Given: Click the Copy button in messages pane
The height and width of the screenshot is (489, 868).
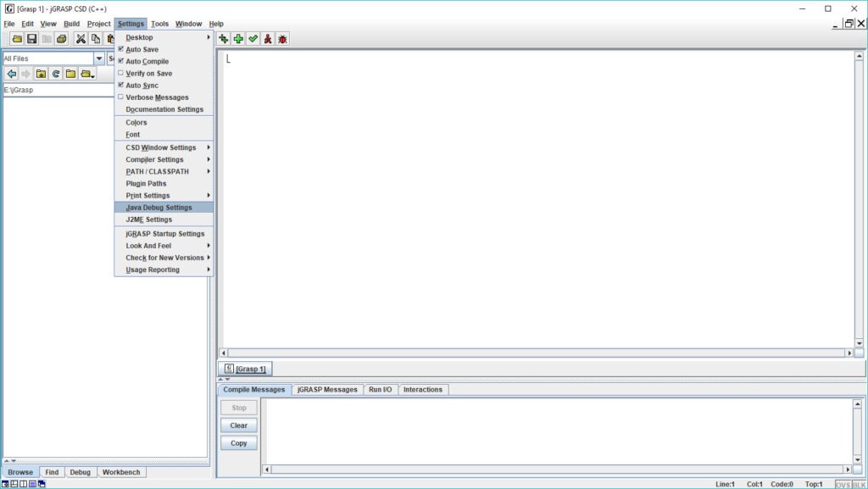Looking at the screenshot, I should pyautogui.click(x=238, y=443).
